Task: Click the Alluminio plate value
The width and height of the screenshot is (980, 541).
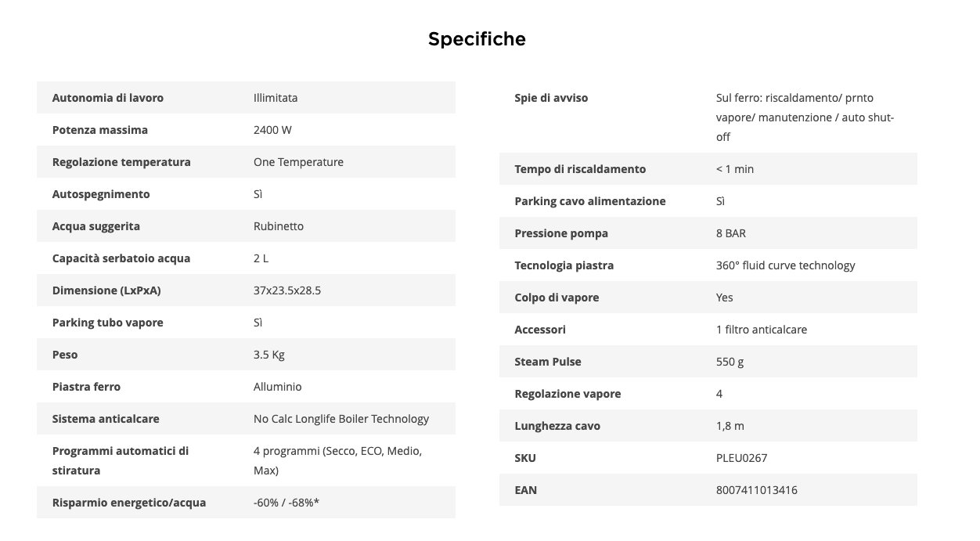Action: [277, 387]
